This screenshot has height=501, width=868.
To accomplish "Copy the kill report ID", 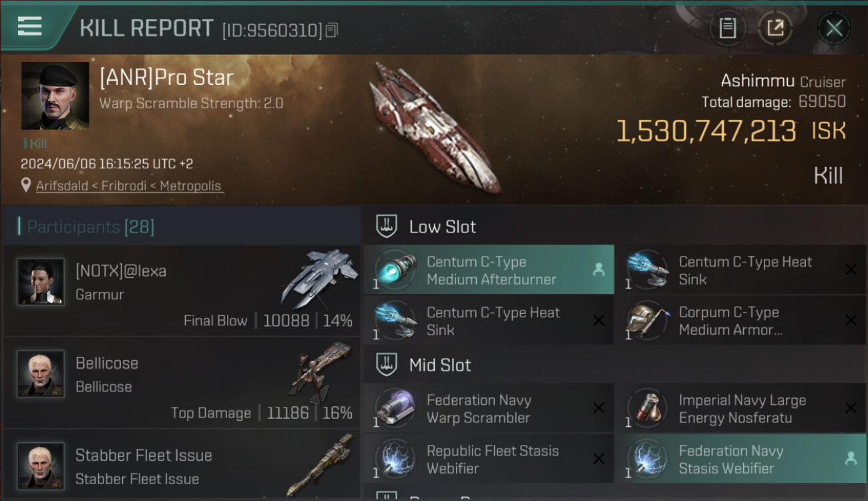I will tap(333, 30).
